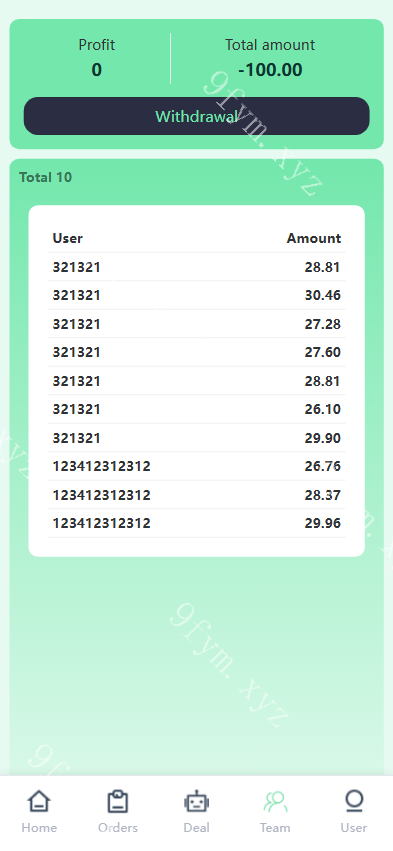Click the Team people icon
This screenshot has width=393, height=851.
point(275,801)
